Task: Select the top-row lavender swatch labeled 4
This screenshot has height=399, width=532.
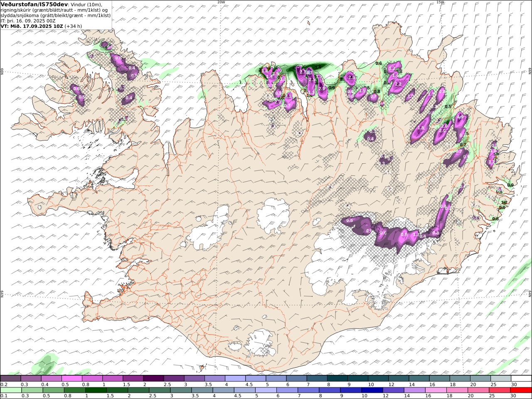Action: tap(235, 379)
